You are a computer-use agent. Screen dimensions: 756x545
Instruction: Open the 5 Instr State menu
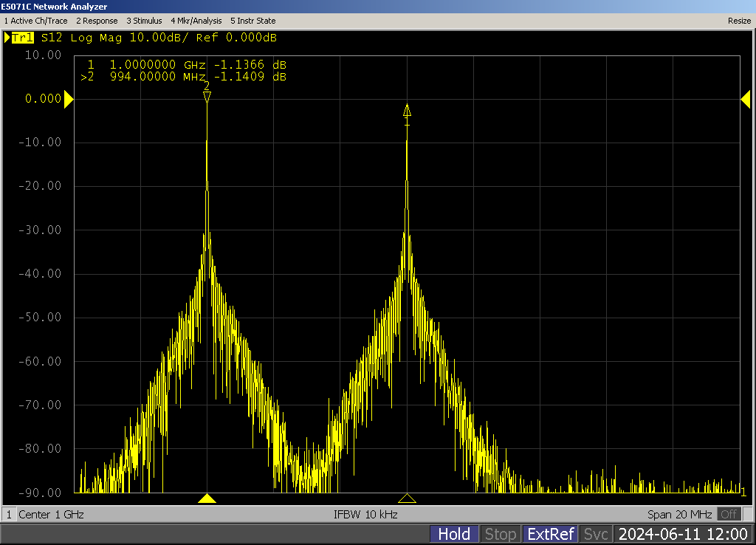coord(252,21)
